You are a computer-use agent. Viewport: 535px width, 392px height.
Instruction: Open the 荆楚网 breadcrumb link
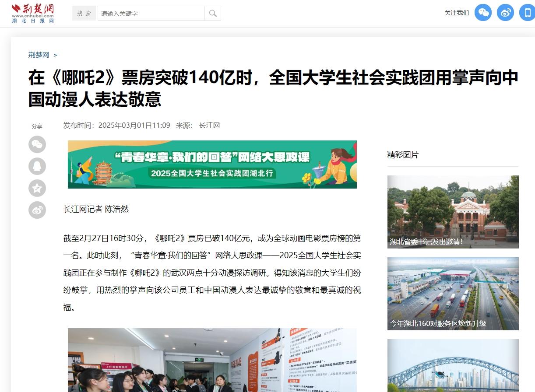click(x=39, y=55)
